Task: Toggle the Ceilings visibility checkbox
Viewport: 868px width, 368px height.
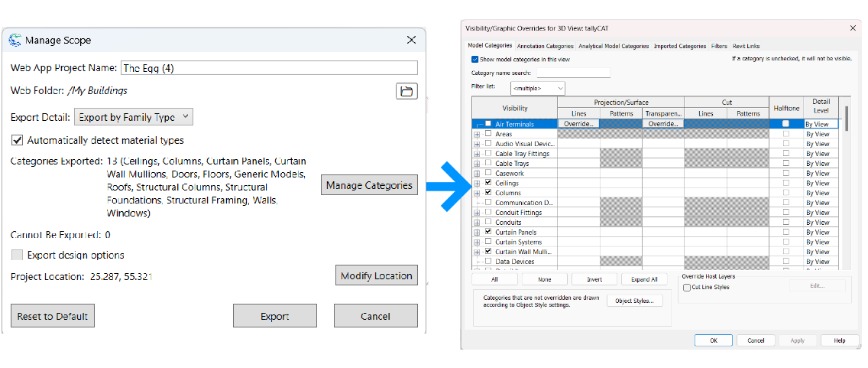Action: (x=487, y=183)
